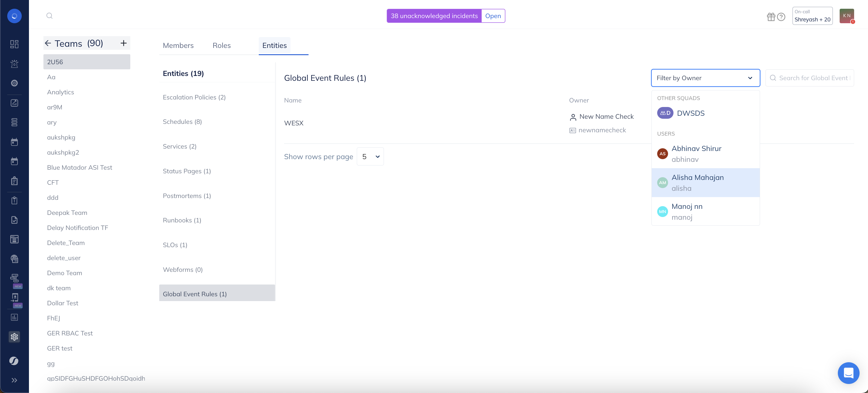868x393 pixels.
Task: Open the gift box what's new icon
Action: pyautogui.click(x=771, y=17)
